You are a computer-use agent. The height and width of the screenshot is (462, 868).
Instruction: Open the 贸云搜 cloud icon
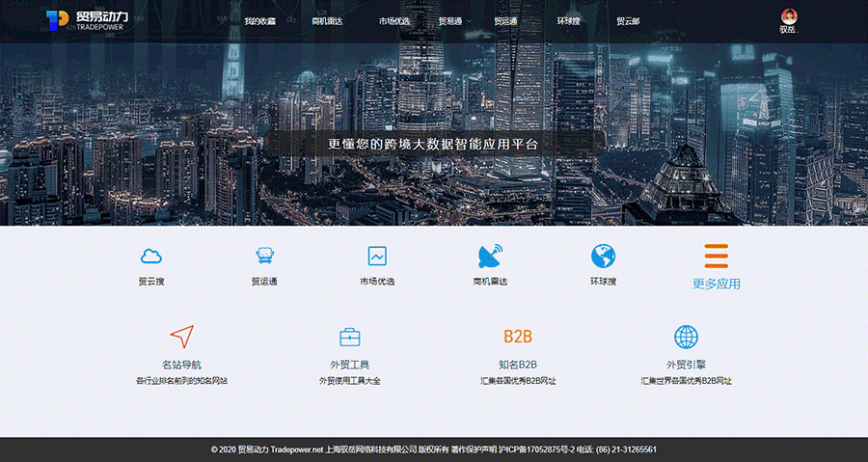[151, 257]
